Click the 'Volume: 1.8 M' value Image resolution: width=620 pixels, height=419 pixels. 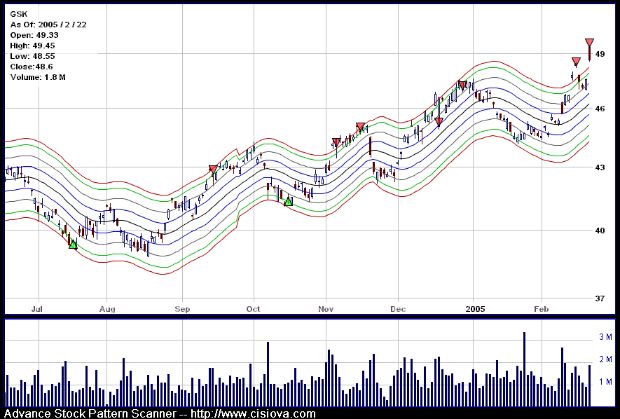[38, 77]
